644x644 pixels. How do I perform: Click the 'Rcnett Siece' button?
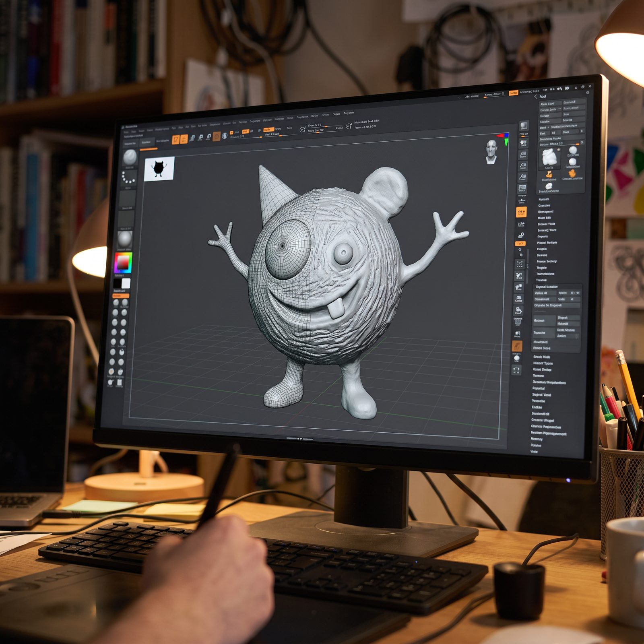click(x=541, y=348)
